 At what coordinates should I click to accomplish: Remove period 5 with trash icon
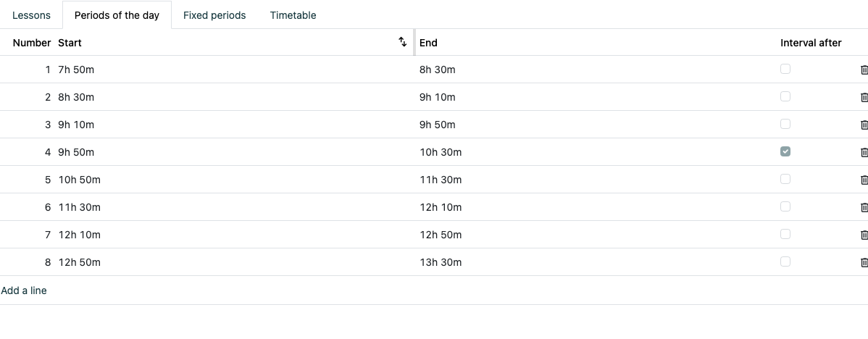(864, 180)
